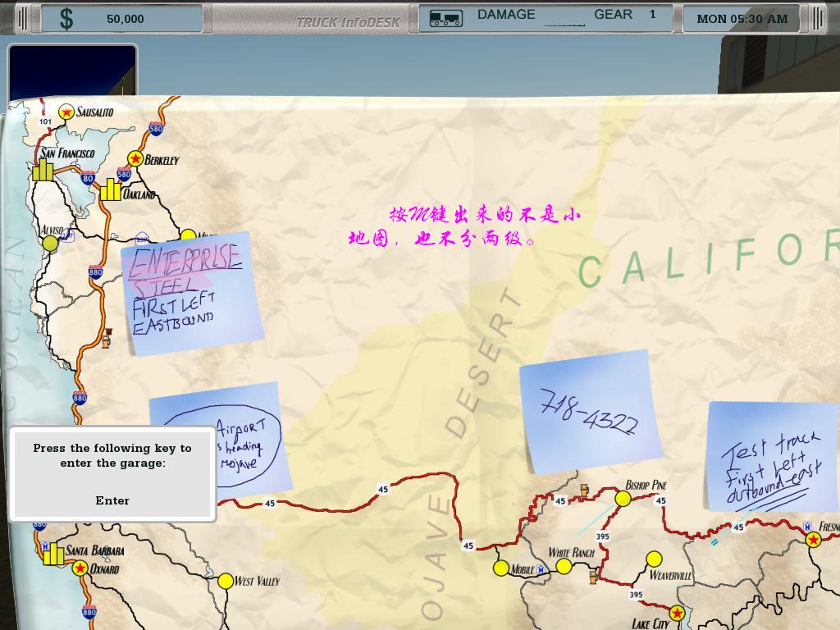
Task: Select the Oxnard star marker
Action: [80, 568]
